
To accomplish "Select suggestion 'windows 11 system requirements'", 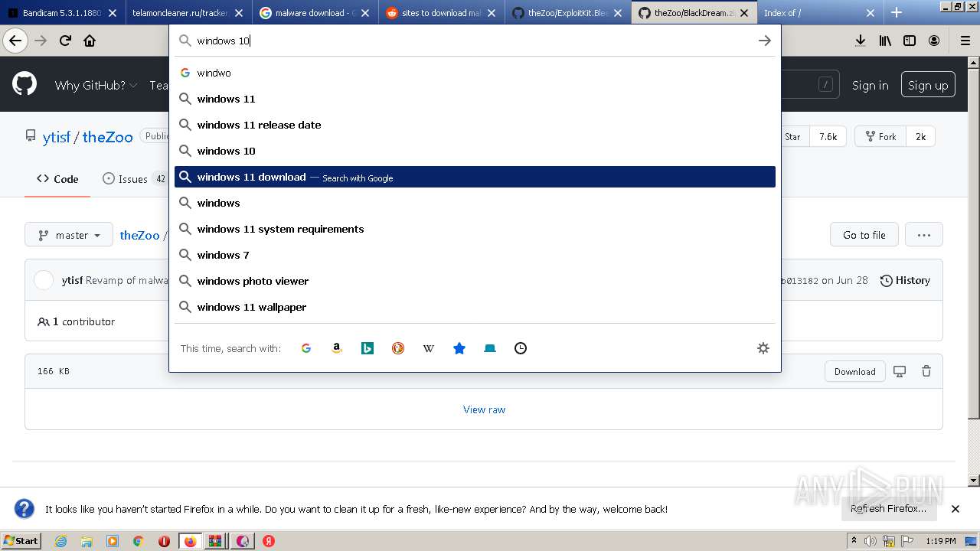I will (475, 229).
